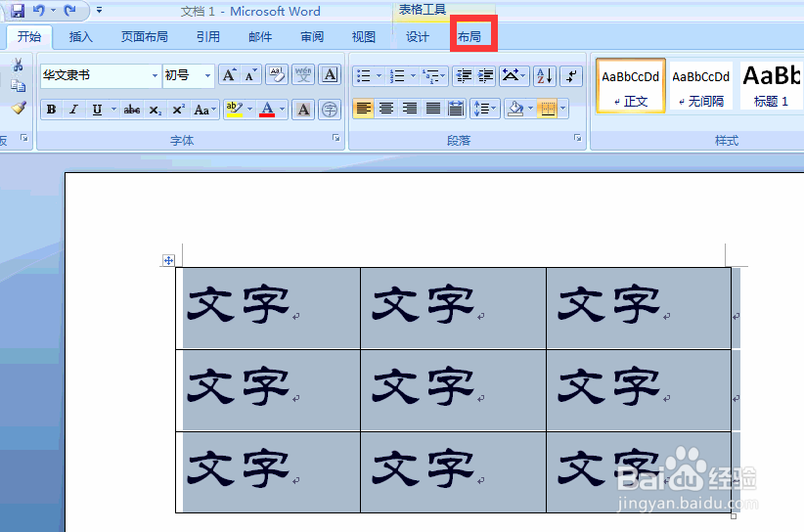Image resolution: width=804 pixels, height=532 pixels.
Task: Toggle bold formatting
Action: coord(51,110)
